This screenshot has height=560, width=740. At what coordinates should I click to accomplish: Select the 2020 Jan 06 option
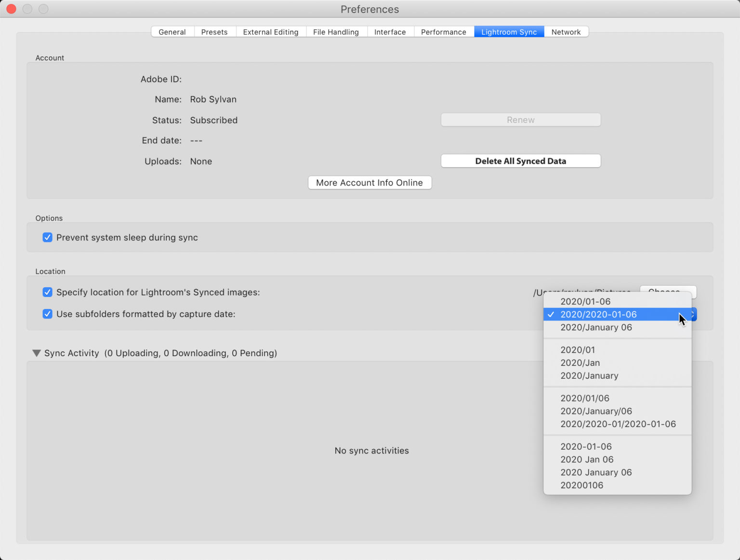click(x=587, y=460)
